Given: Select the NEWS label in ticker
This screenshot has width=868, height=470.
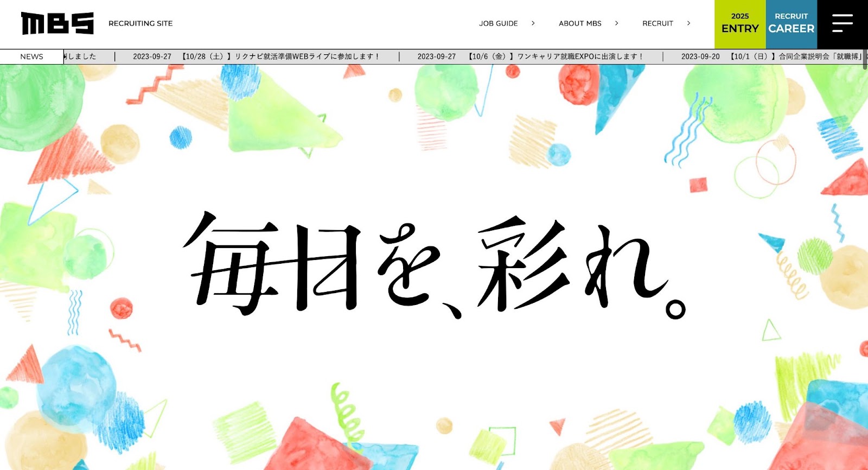Looking at the screenshot, I should tap(31, 56).
